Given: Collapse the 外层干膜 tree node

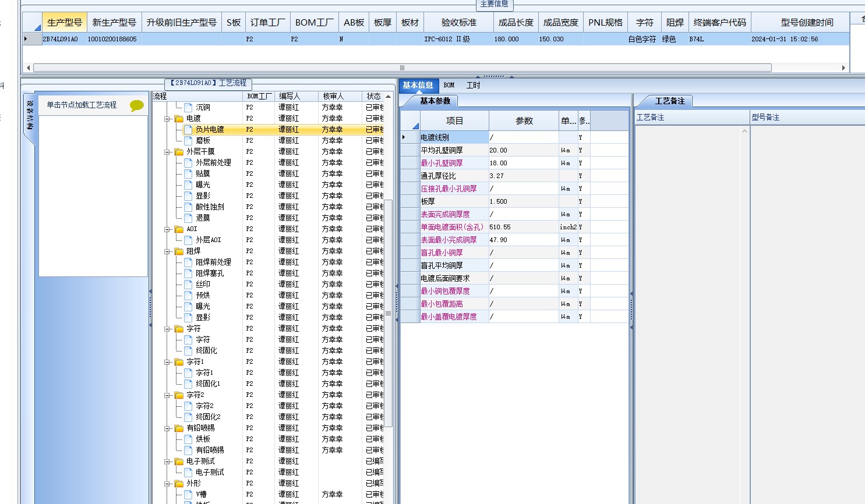Looking at the screenshot, I should 167,152.
